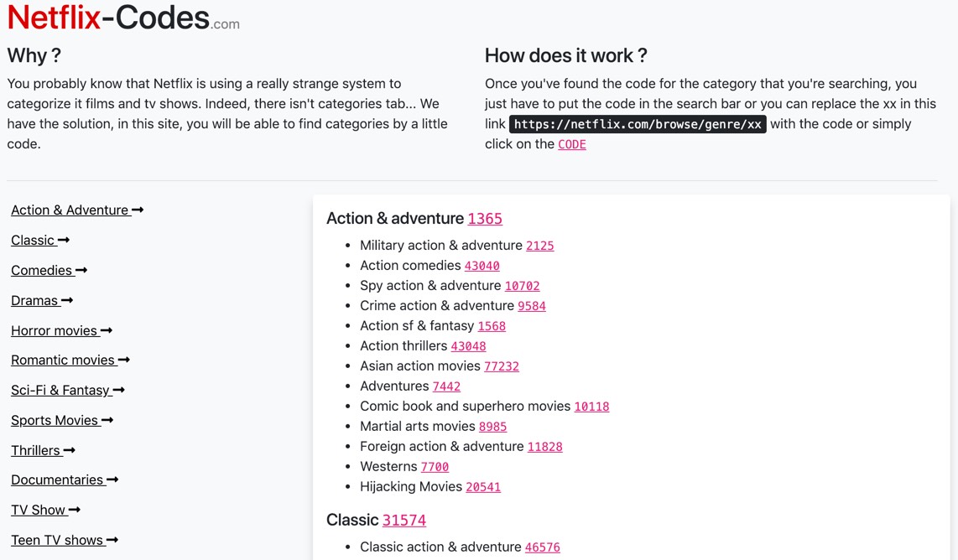Click the arrow icon next to Classic

tap(64, 241)
